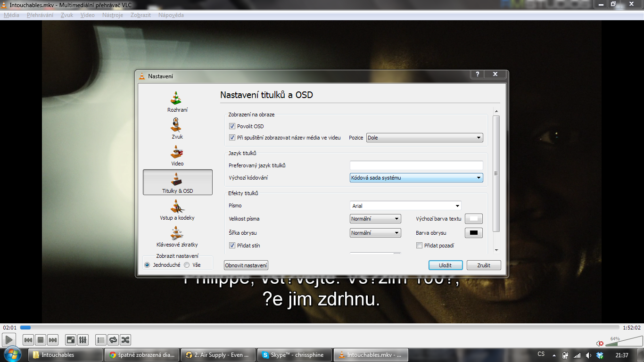Pick the Výchozí barva textu swatch
This screenshot has height=362, width=644.
pyautogui.click(x=474, y=219)
